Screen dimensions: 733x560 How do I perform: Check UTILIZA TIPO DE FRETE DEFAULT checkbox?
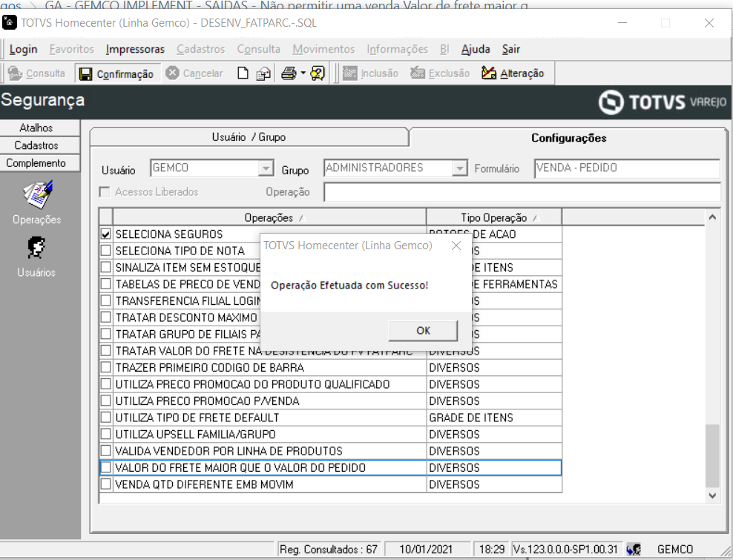pos(106,417)
